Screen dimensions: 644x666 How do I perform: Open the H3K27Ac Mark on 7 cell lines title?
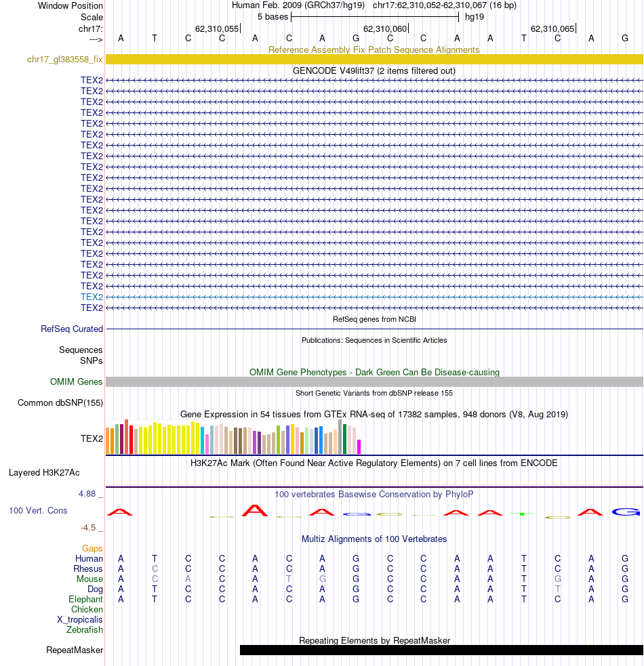coord(374,463)
